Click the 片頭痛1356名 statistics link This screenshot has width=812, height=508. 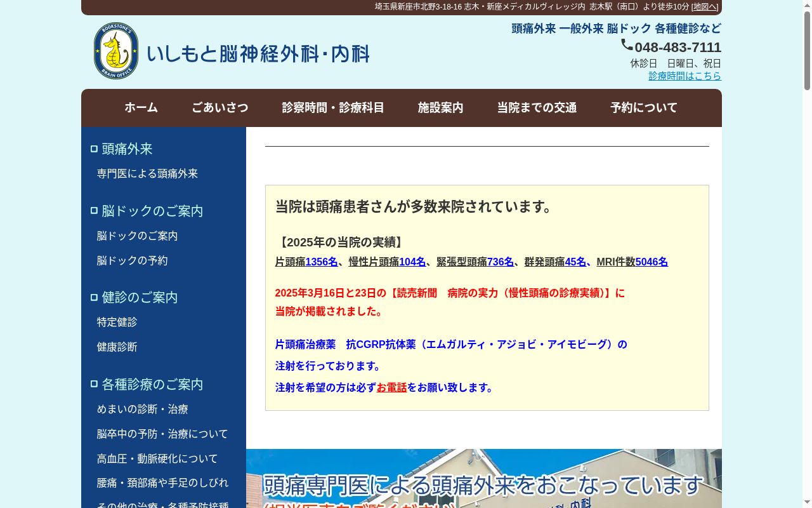306,262
